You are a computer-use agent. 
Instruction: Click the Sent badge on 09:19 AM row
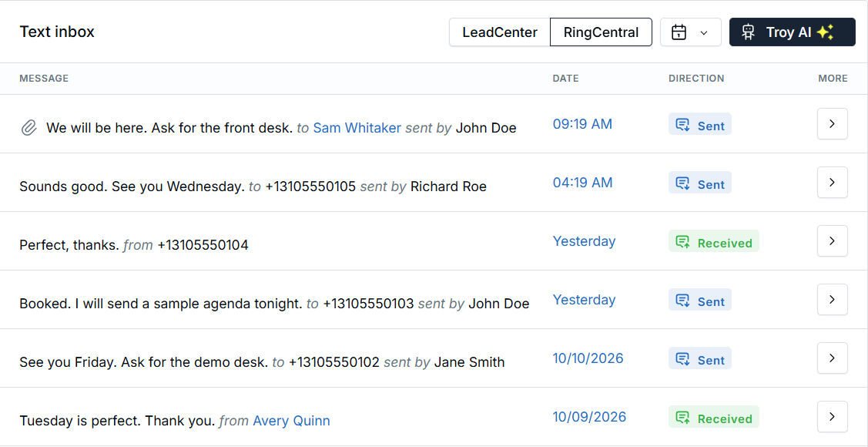click(699, 124)
